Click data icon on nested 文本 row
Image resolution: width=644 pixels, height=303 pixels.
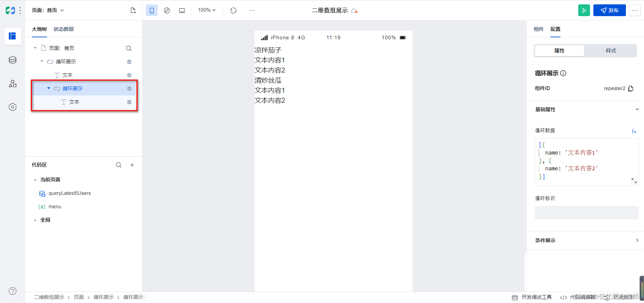click(129, 102)
